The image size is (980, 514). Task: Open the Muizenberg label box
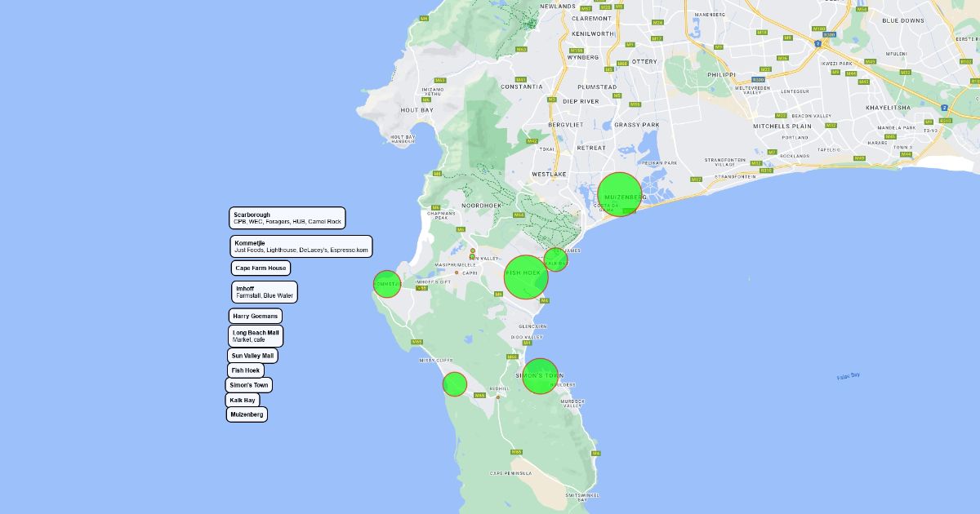[x=247, y=414]
